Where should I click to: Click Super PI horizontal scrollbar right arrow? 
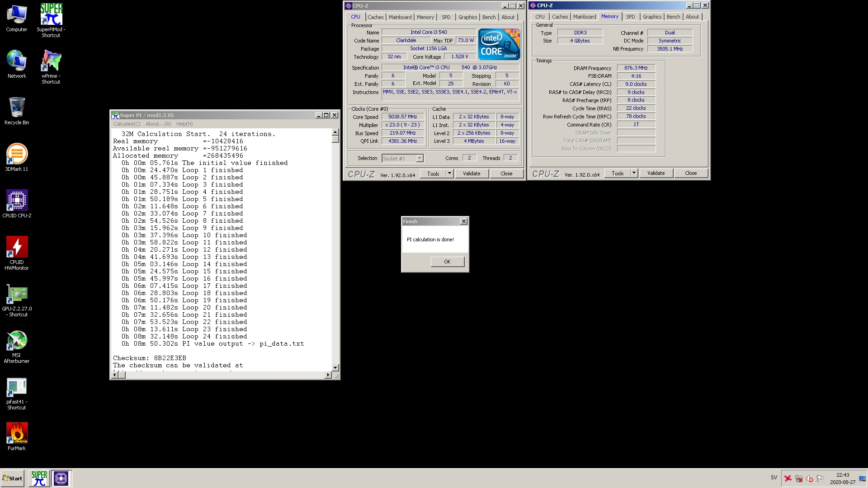pos(328,375)
